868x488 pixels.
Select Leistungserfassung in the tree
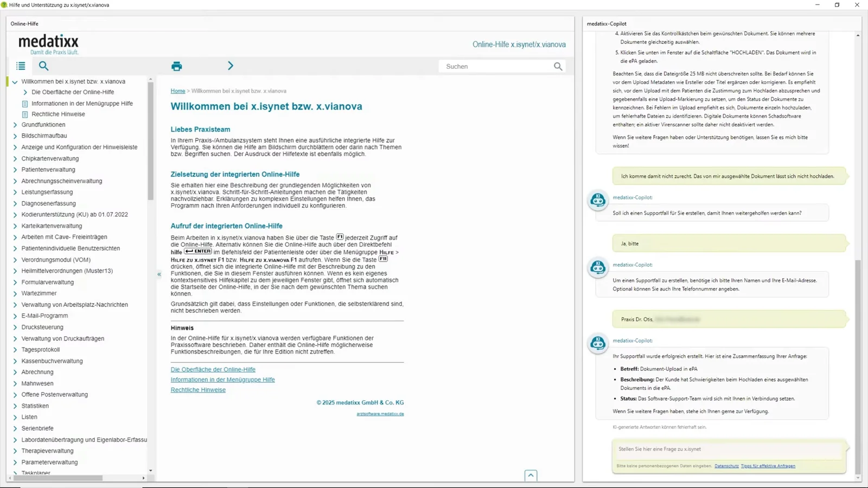[47, 192]
